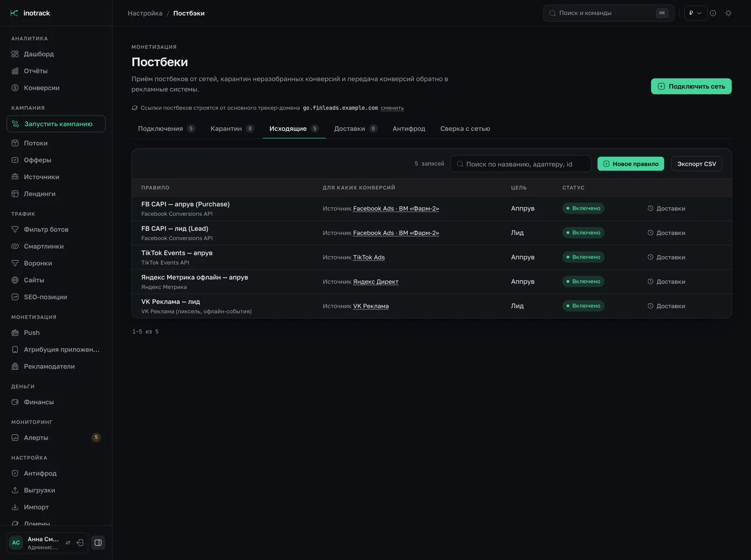The image size is (751, 560).
Task: Toggle status Включено for TikTok Events rule
Action: tap(583, 257)
